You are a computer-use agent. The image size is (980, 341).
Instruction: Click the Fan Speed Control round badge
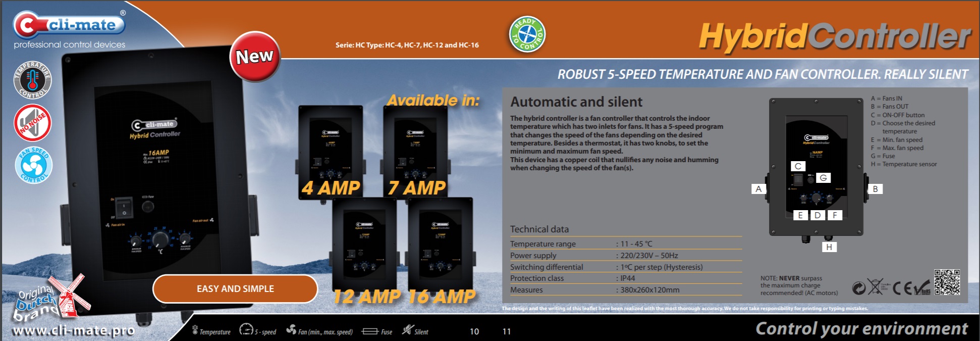(x=33, y=165)
